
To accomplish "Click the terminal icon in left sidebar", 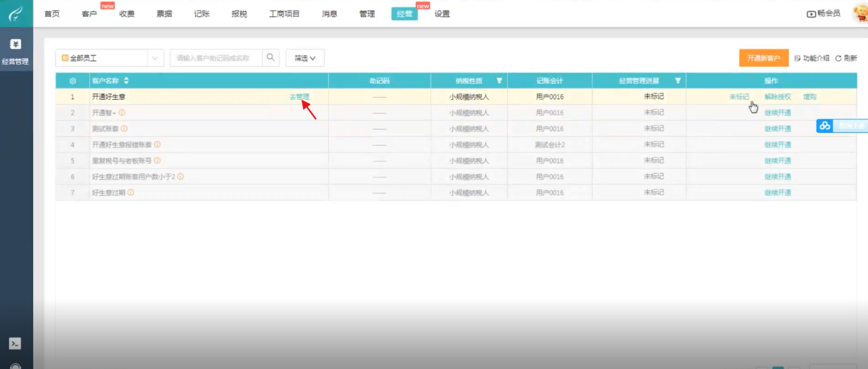I will (15, 344).
